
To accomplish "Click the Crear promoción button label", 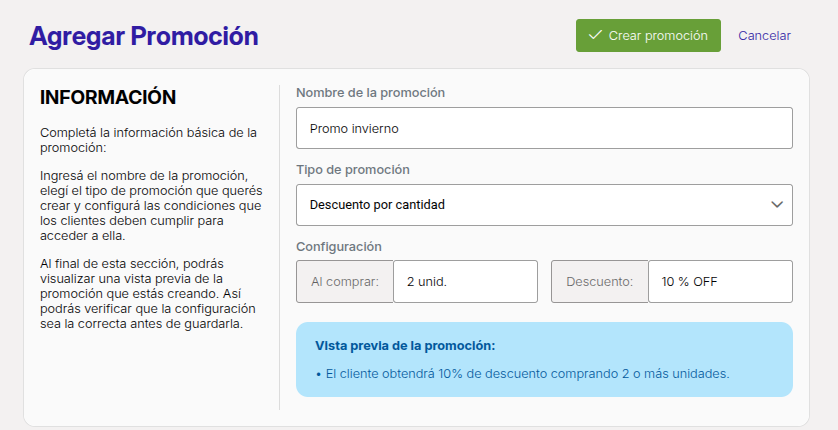I will click(658, 36).
